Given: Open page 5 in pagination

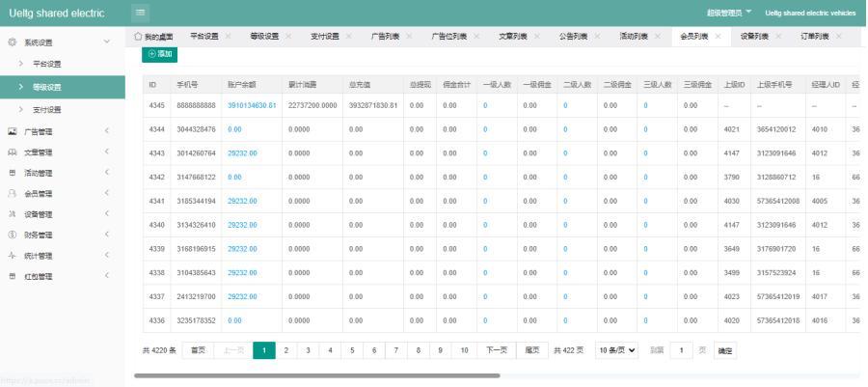Looking at the screenshot, I should pos(351,350).
